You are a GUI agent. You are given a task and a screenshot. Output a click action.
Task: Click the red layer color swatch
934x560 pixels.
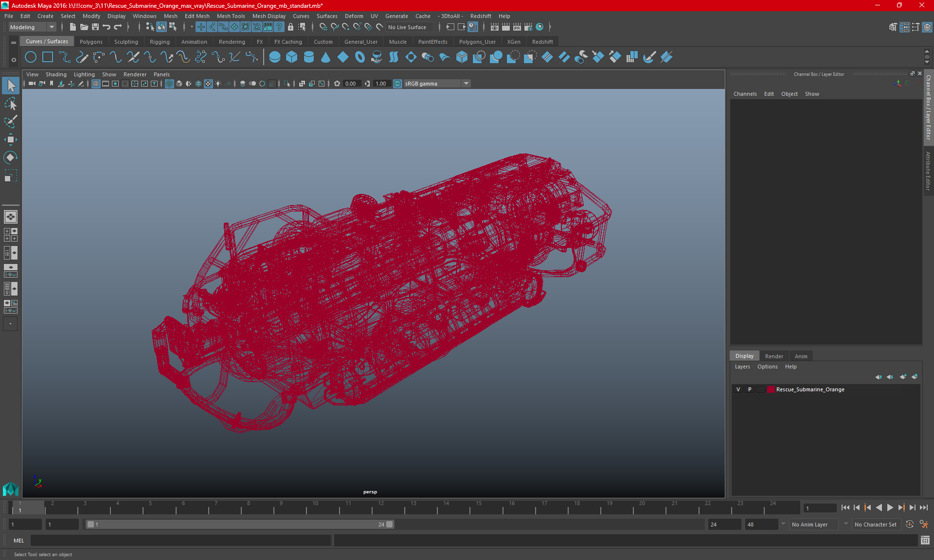[771, 389]
